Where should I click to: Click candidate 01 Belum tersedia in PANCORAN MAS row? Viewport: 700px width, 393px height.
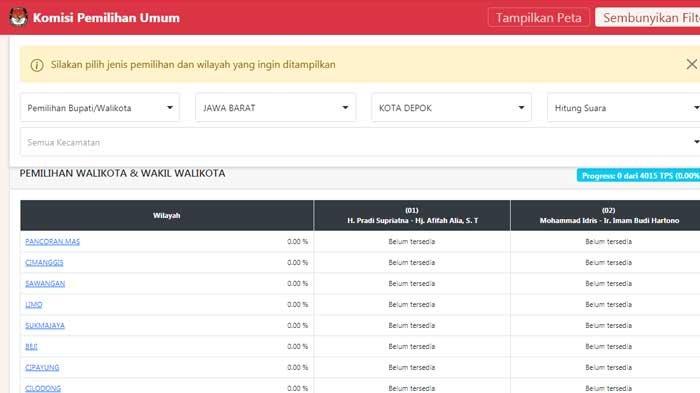tap(412, 242)
